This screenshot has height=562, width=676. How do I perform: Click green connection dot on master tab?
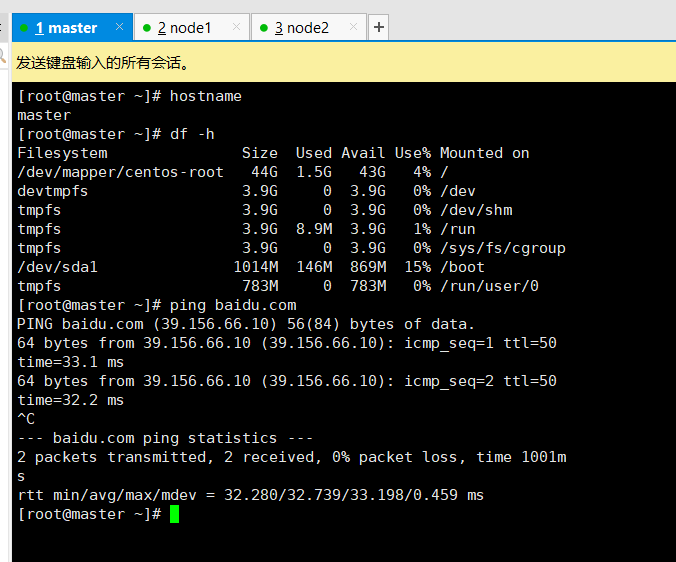[24, 28]
